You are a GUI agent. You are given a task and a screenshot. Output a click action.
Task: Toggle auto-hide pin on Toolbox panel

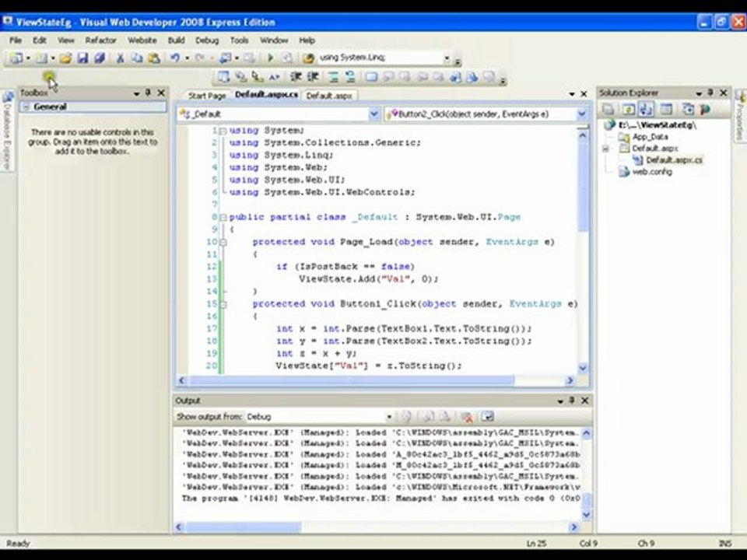pos(148,93)
